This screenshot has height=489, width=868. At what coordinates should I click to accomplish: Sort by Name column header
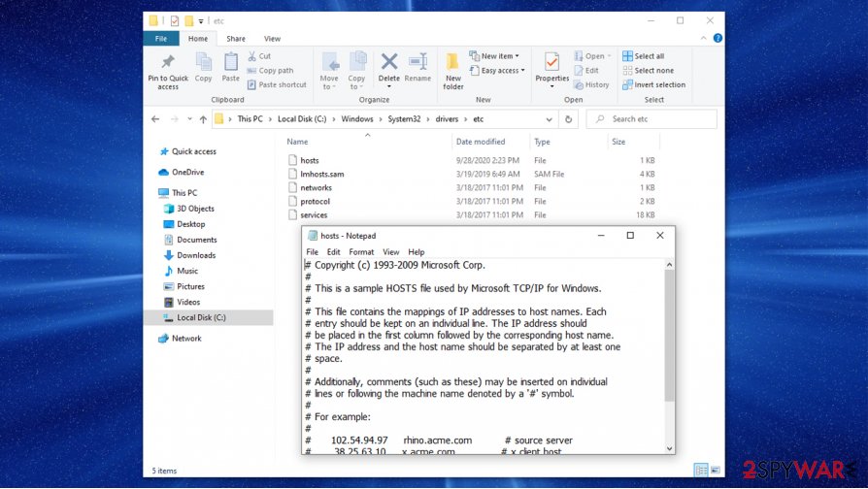pos(297,142)
